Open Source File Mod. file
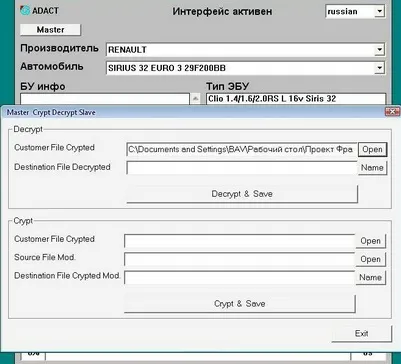Image resolution: width=401 pixels, height=364 pixels. 371,259
